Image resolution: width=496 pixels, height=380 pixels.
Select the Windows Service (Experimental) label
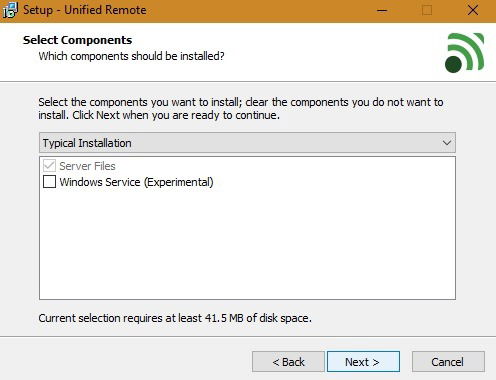(136, 182)
